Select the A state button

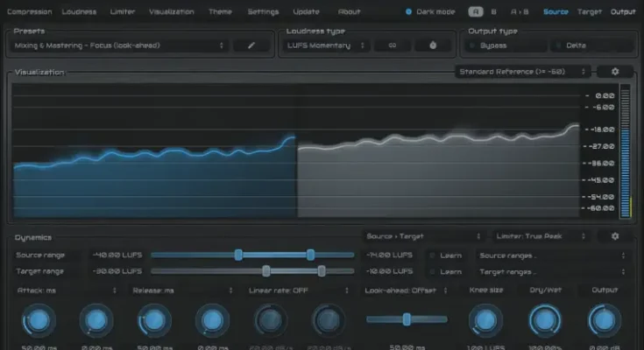475,12
